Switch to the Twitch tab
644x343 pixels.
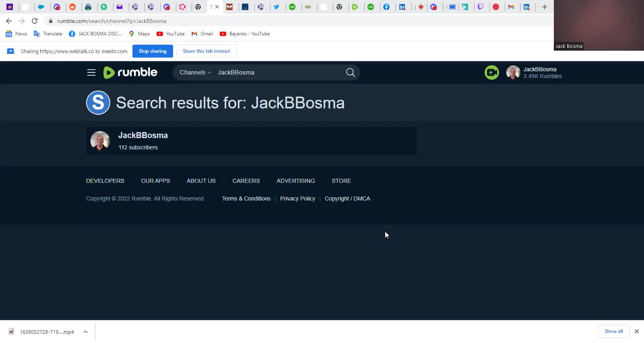[481, 7]
